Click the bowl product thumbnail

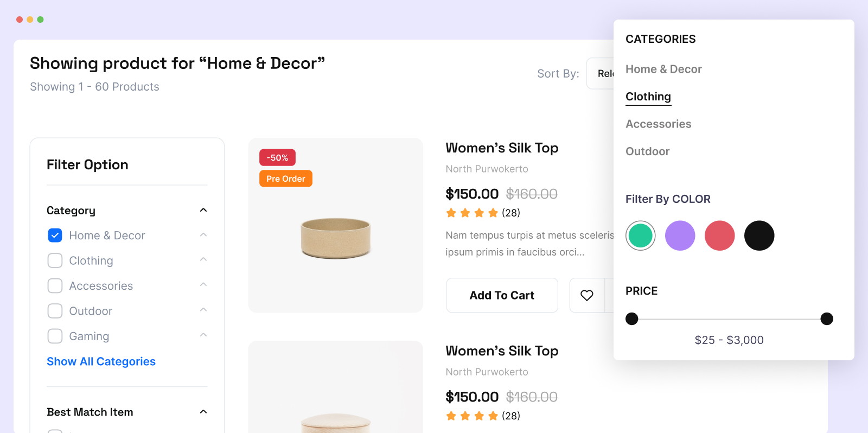336,237
